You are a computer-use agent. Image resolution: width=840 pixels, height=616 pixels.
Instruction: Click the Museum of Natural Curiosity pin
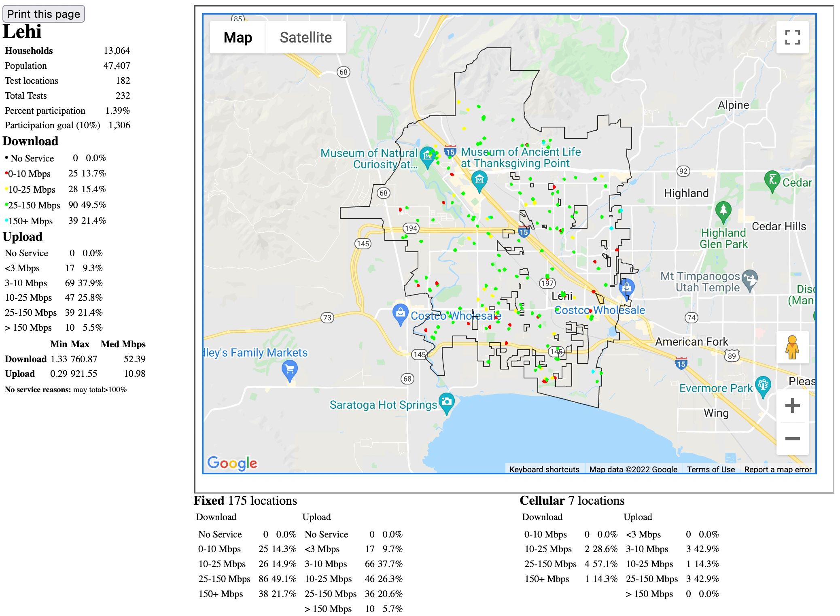click(x=428, y=154)
